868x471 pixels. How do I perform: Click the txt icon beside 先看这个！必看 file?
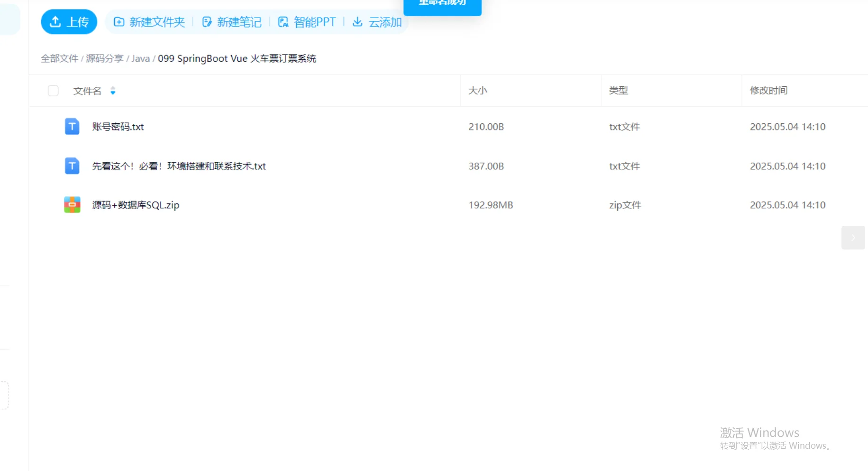[72, 166]
